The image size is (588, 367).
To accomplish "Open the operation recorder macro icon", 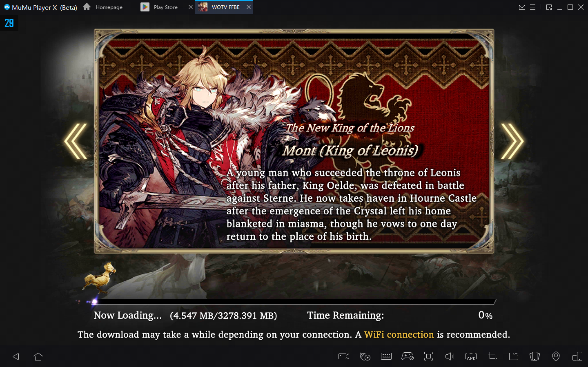I will [x=365, y=356].
